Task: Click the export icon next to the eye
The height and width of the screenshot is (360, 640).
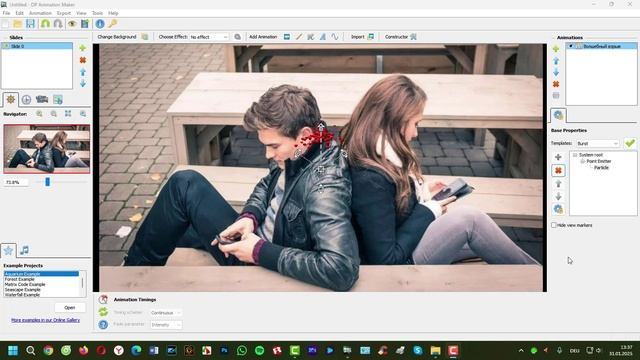Action: [x=85, y=24]
